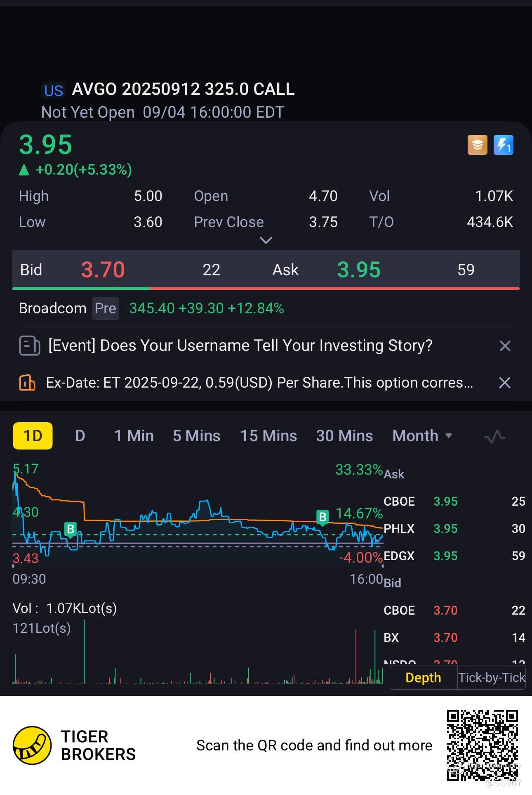This screenshot has width=532, height=795.
Task: Tap the Open value 4.70
Action: point(323,196)
